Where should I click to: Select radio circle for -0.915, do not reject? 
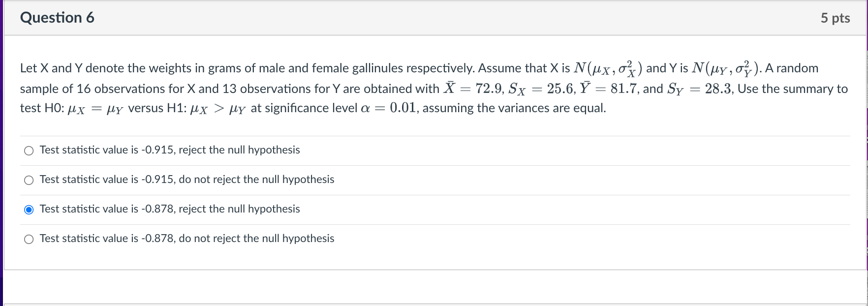pyautogui.click(x=29, y=180)
